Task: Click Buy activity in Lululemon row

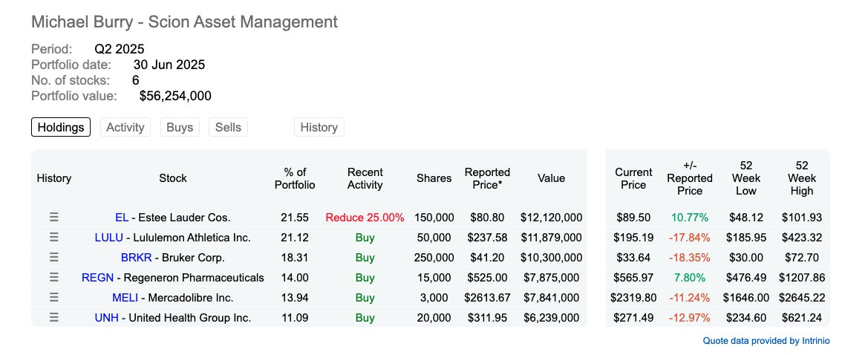Action: tap(365, 238)
